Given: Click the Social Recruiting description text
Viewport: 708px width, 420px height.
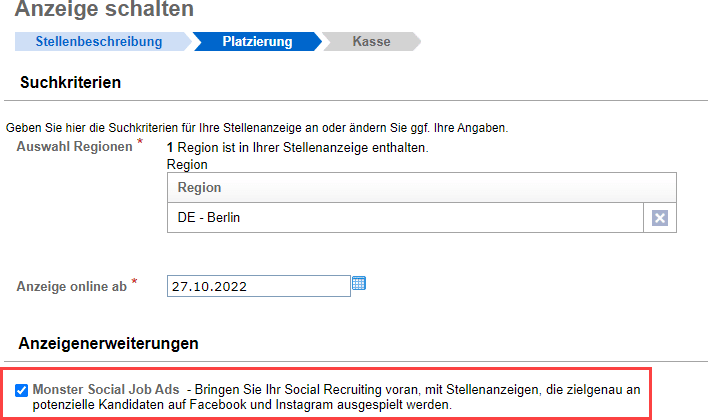Looking at the screenshot, I should (x=336, y=397).
